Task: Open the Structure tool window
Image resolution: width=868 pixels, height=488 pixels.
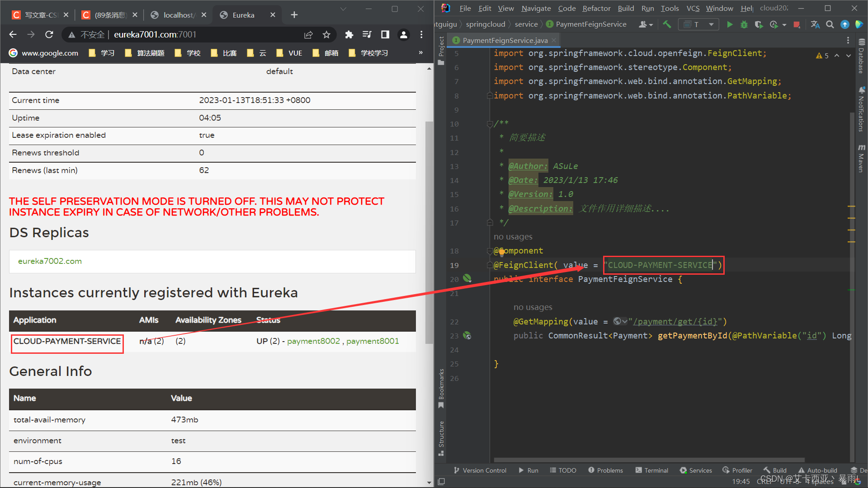Action: click(x=441, y=438)
